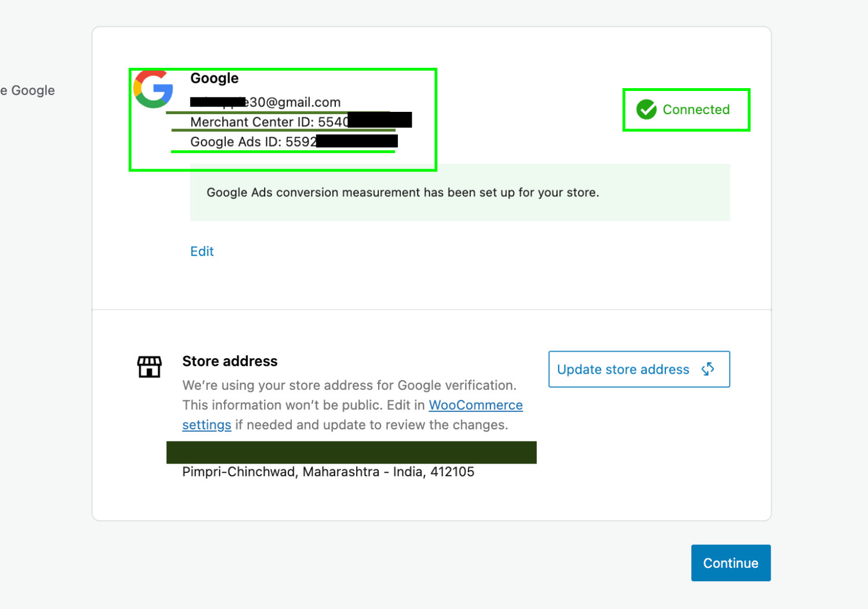Click the Google logo icon

coord(152,90)
